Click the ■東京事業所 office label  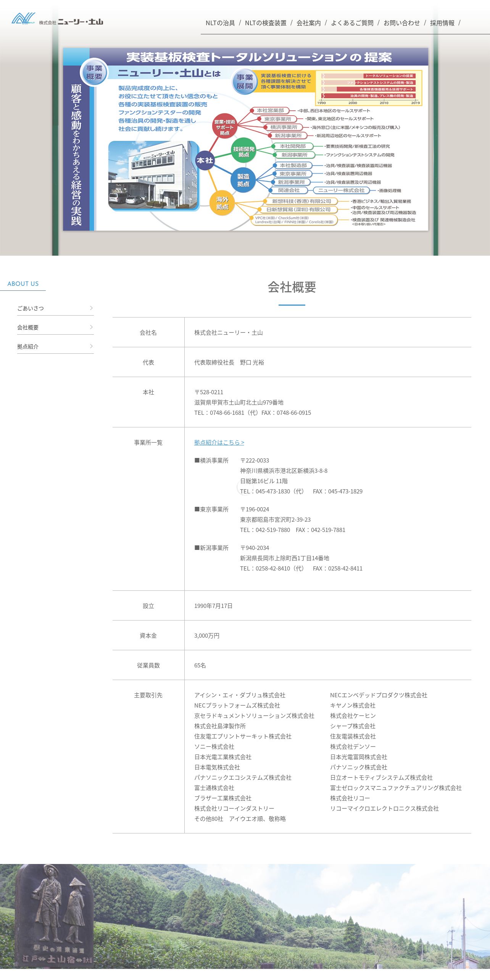point(211,509)
